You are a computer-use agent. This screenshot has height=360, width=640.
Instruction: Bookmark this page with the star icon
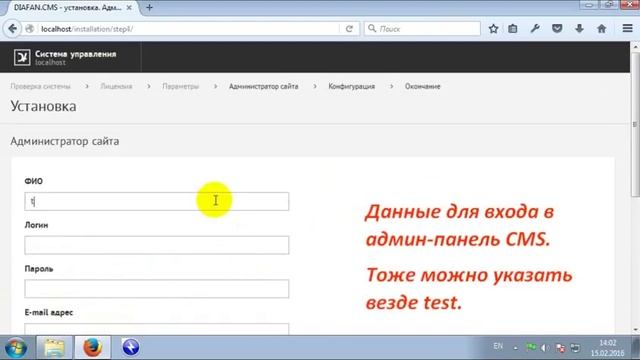click(x=493, y=29)
